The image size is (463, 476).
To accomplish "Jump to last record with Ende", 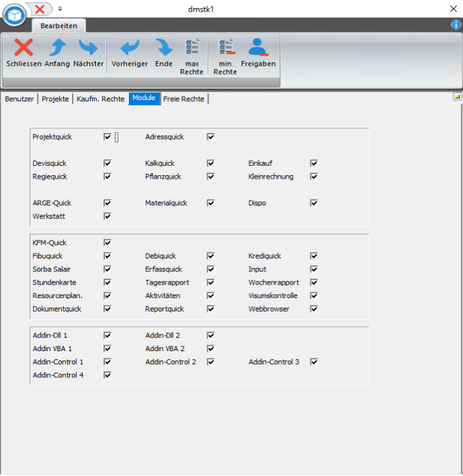I will 164,48.
